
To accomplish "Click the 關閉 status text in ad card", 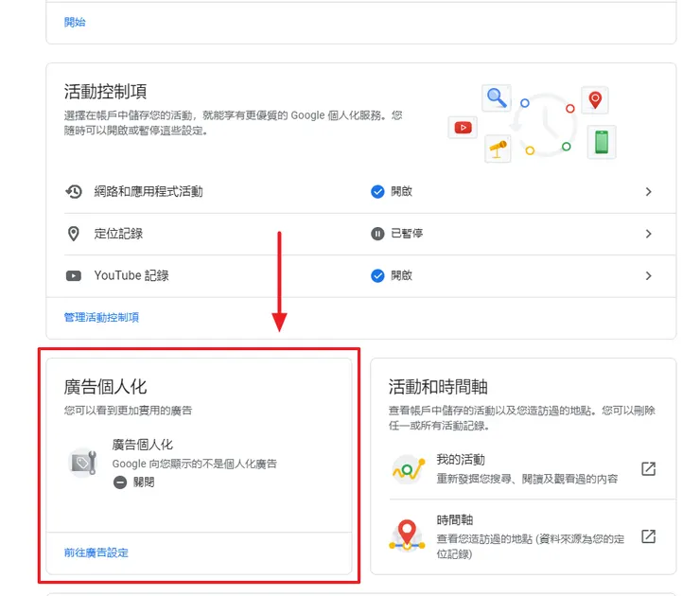I will point(144,482).
